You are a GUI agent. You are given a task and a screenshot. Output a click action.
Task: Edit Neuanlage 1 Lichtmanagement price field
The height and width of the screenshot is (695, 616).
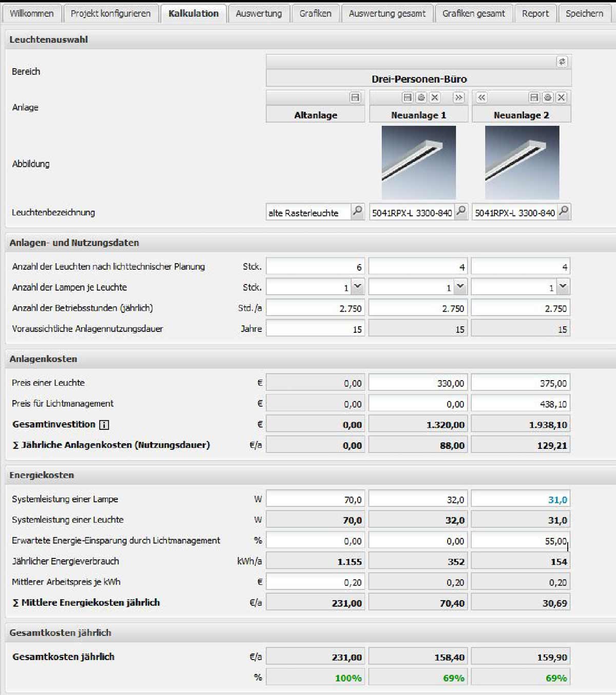tap(418, 404)
